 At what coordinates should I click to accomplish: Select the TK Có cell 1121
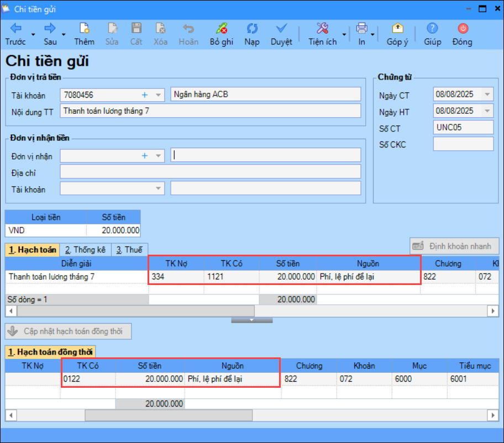click(x=232, y=277)
